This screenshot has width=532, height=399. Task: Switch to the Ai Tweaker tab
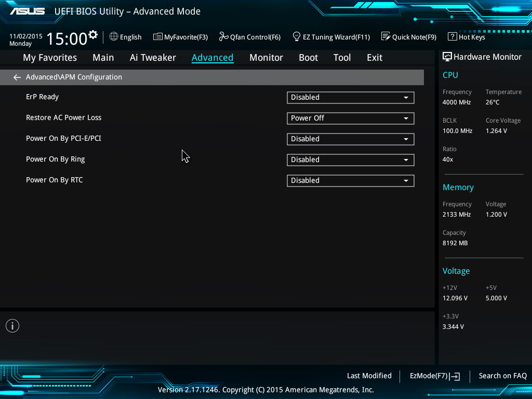[153, 58]
